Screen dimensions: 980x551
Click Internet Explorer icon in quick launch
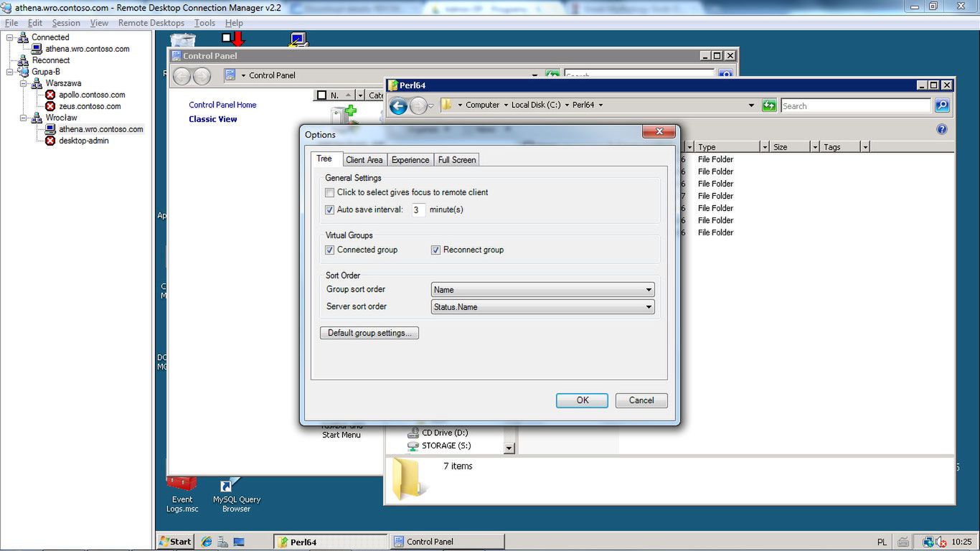(207, 542)
